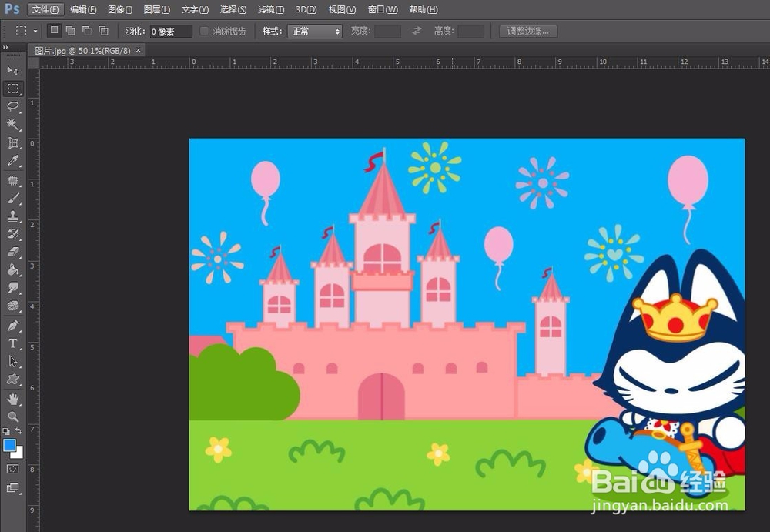Select the Paint Bucket tool
Image resolution: width=770 pixels, height=532 pixels.
[13, 269]
